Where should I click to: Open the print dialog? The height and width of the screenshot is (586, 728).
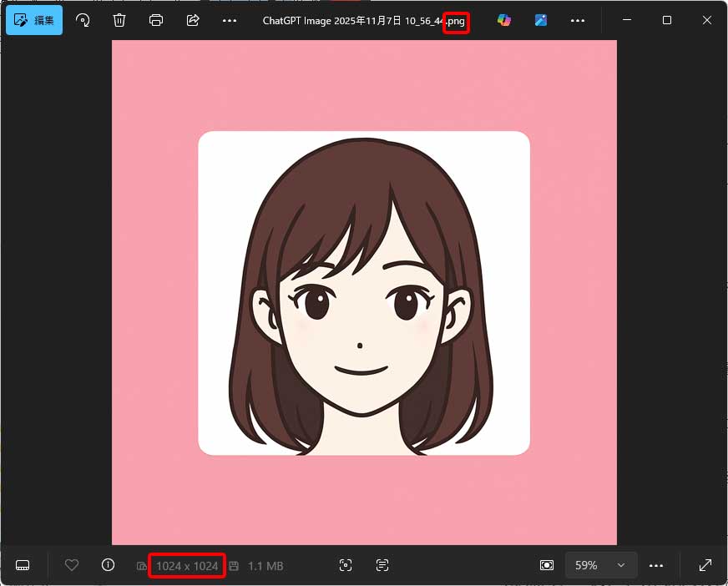pos(155,20)
